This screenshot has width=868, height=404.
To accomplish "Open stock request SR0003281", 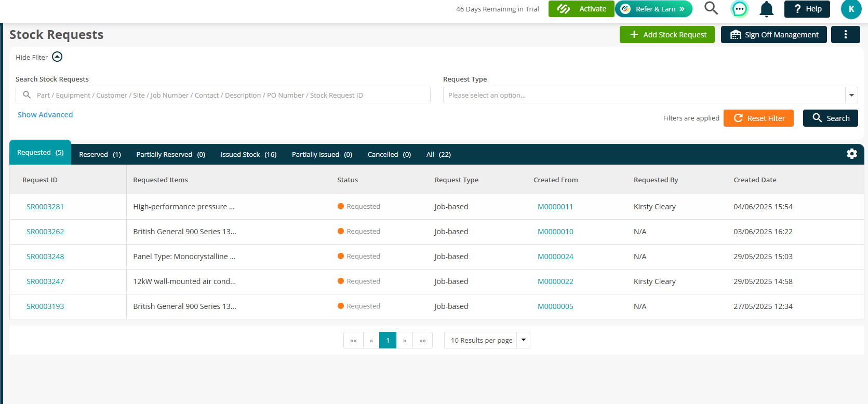I will (45, 207).
